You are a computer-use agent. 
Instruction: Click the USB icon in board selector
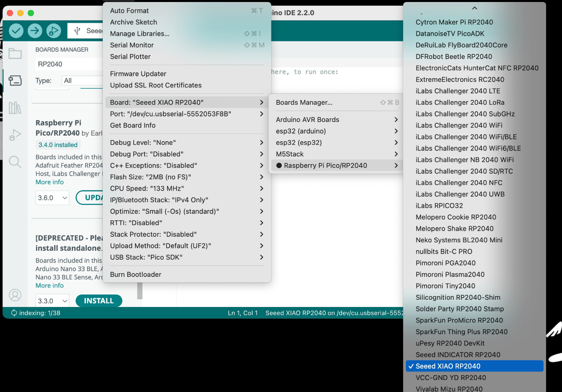coord(77,31)
